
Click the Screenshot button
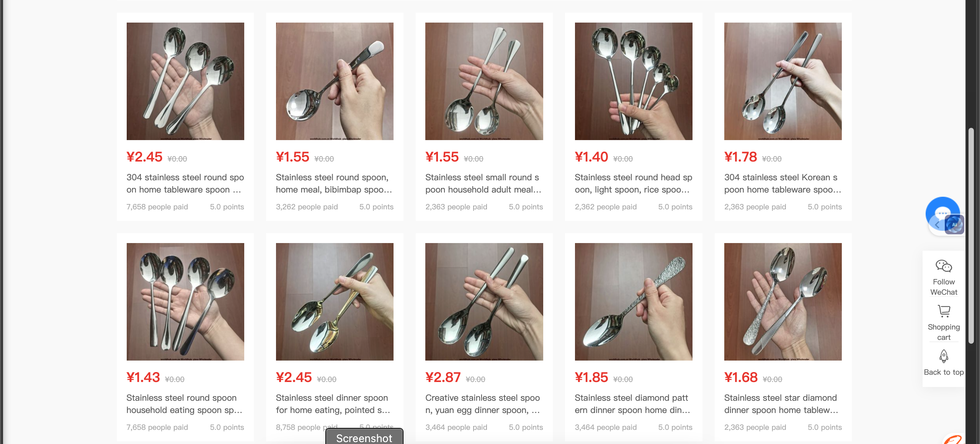pyautogui.click(x=364, y=437)
